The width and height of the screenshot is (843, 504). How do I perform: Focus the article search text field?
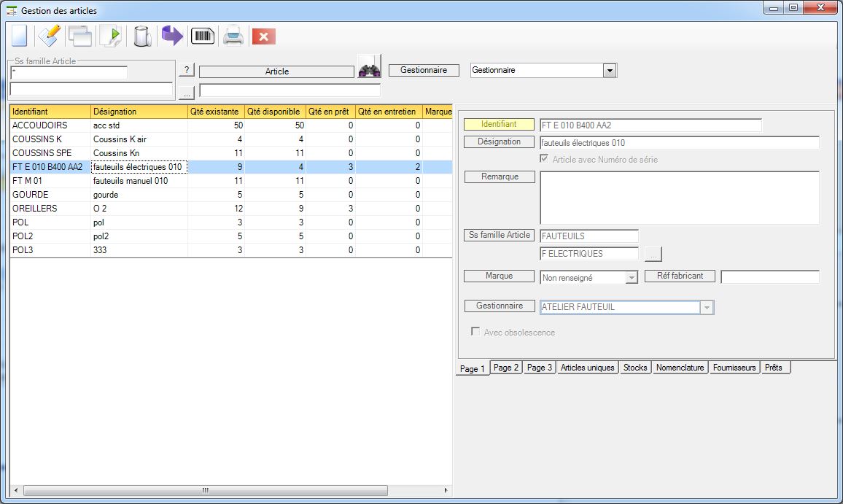290,90
